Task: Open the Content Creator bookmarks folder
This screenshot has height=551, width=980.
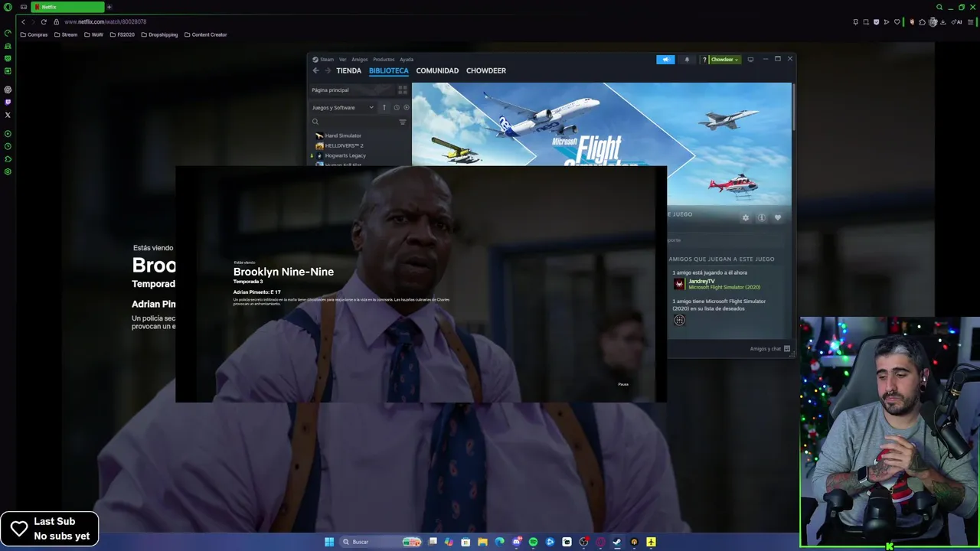Action: point(206,34)
